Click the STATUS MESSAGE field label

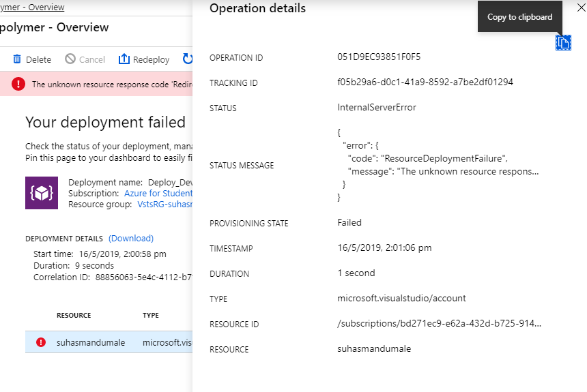[242, 166]
